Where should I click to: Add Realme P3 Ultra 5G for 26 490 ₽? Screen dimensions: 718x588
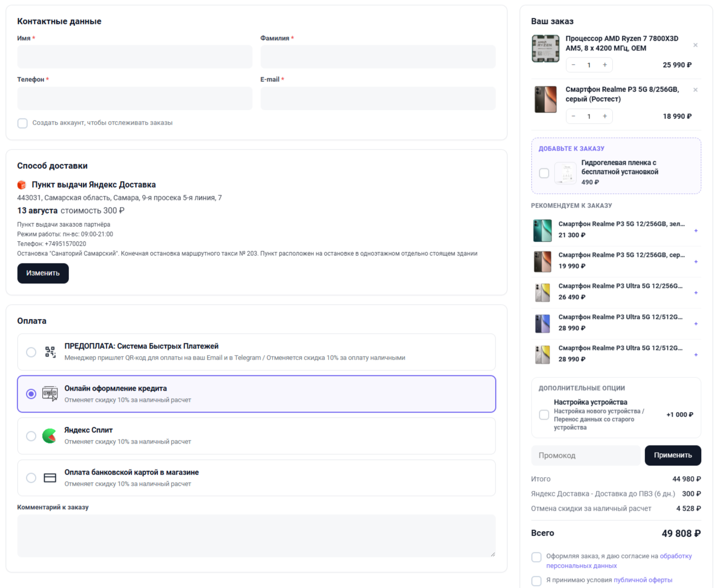point(696,293)
